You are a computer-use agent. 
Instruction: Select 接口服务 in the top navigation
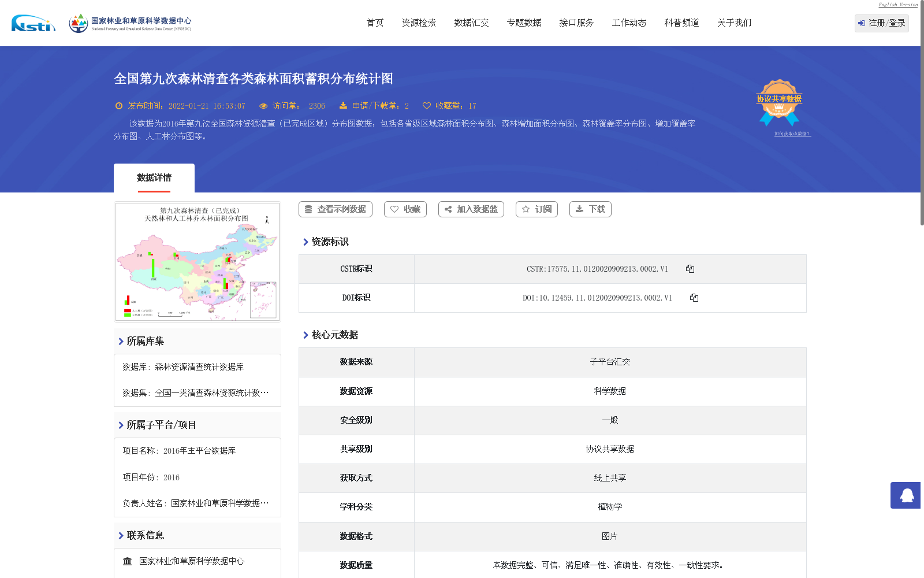(576, 23)
